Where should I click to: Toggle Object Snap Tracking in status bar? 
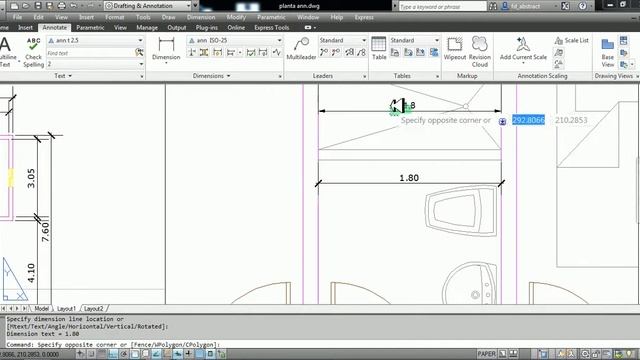point(156,354)
